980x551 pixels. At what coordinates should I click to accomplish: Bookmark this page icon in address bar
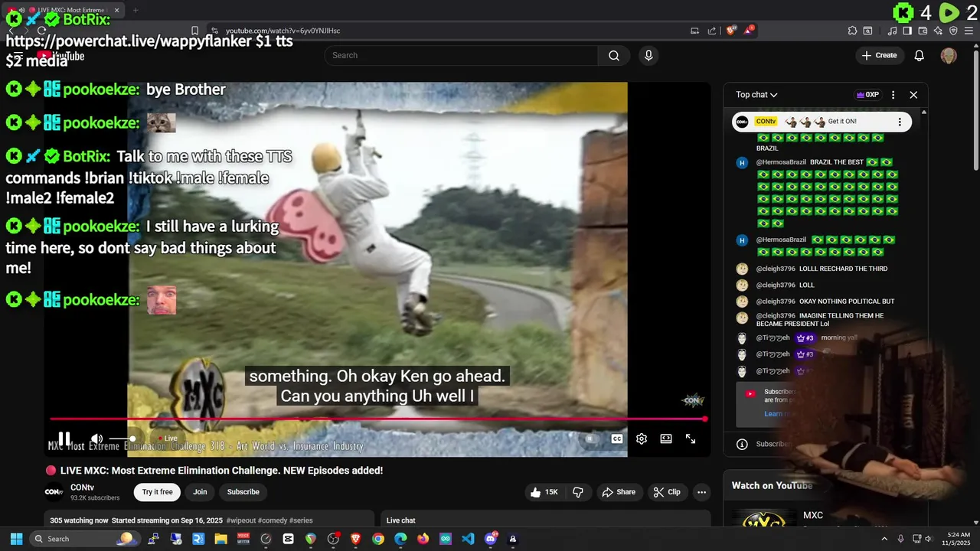pos(194,31)
